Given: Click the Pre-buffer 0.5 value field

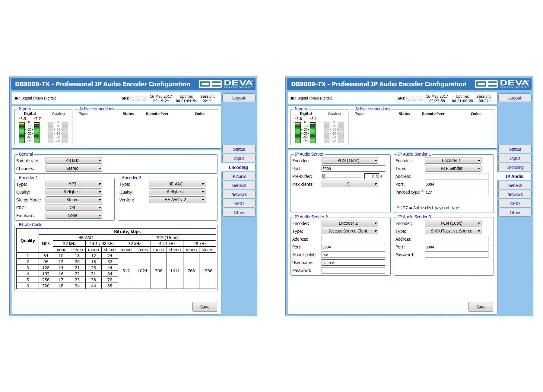Looking at the screenshot, I should [x=371, y=176].
